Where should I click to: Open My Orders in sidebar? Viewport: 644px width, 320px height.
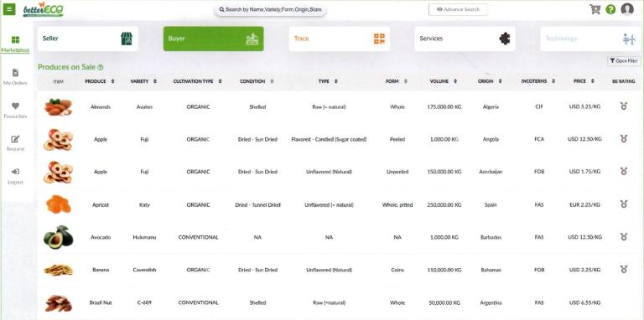click(x=15, y=77)
